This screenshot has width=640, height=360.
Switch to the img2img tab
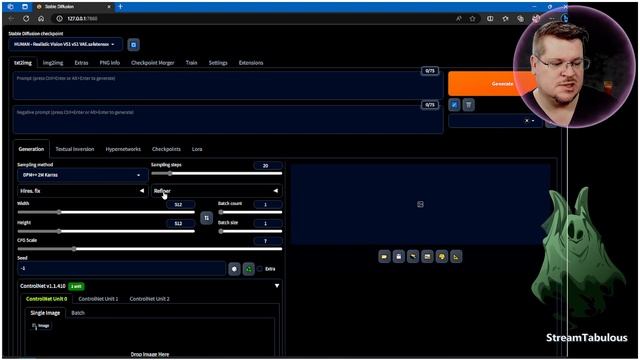click(x=53, y=63)
